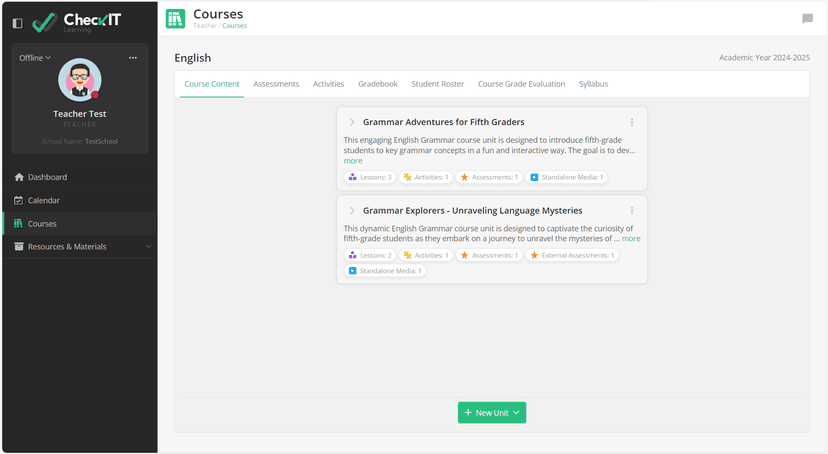The height and width of the screenshot is (454, 828).
Task: Click the CheckIT Learning logo
Action: [77, 22]
